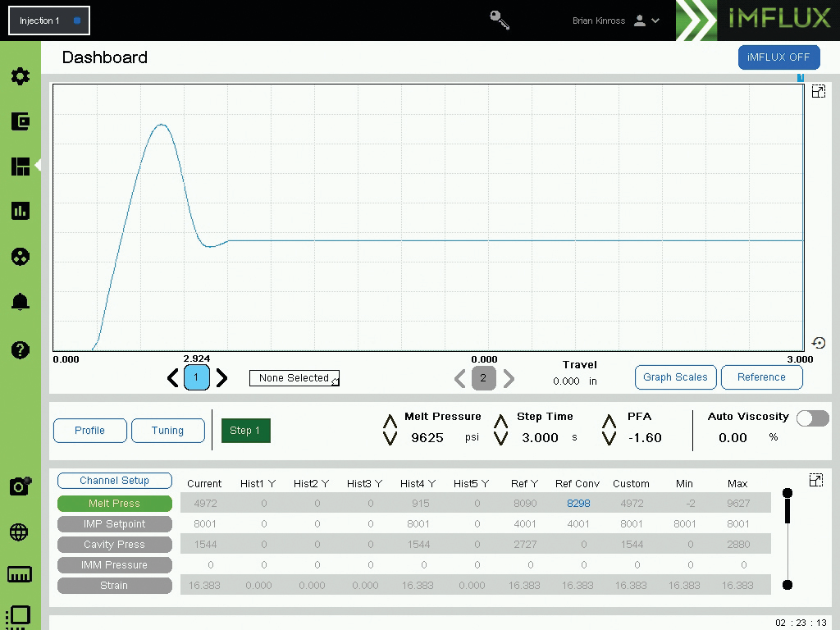840x630 pixels.
Task: Open the None Selected dropdown
Action: pos(294,378)
